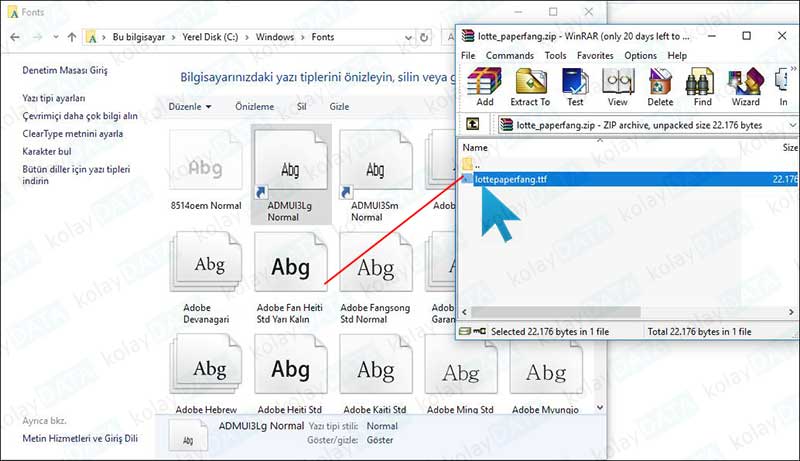The image size is (800, 461).
Task: Open Çevrimiçi daha çok bilgi alın link
Action: [x=80, y=116]
